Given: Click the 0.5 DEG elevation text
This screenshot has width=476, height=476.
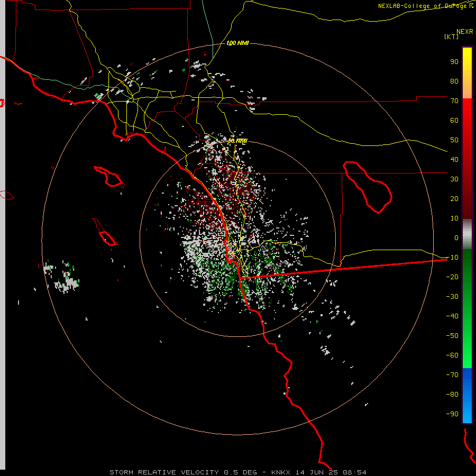Looking at the screenshot, I should coord(241,472).
